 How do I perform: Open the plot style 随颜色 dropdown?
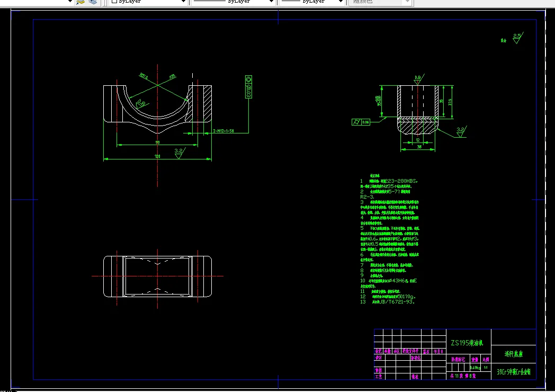click(x=380, y=2)
